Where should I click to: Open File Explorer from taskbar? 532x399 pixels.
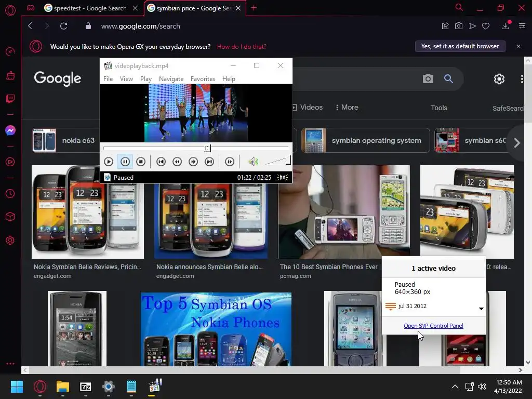click(63, 387)
